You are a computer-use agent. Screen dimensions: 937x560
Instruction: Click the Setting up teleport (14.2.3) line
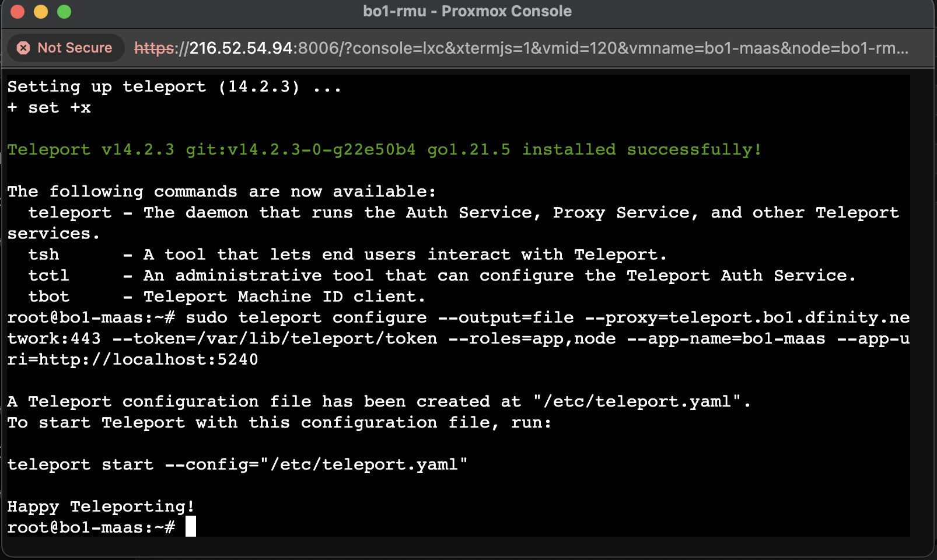[x=174, y=86]
